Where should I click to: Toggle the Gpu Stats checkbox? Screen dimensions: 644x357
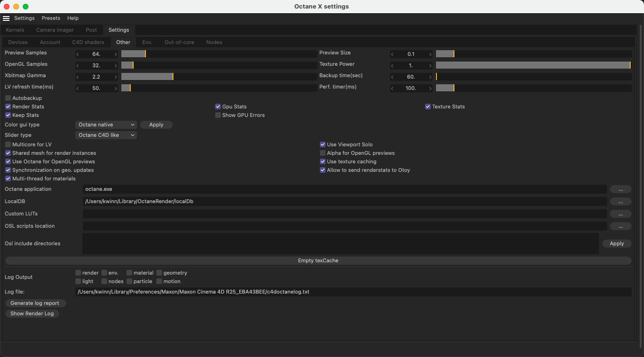(218, 107)
